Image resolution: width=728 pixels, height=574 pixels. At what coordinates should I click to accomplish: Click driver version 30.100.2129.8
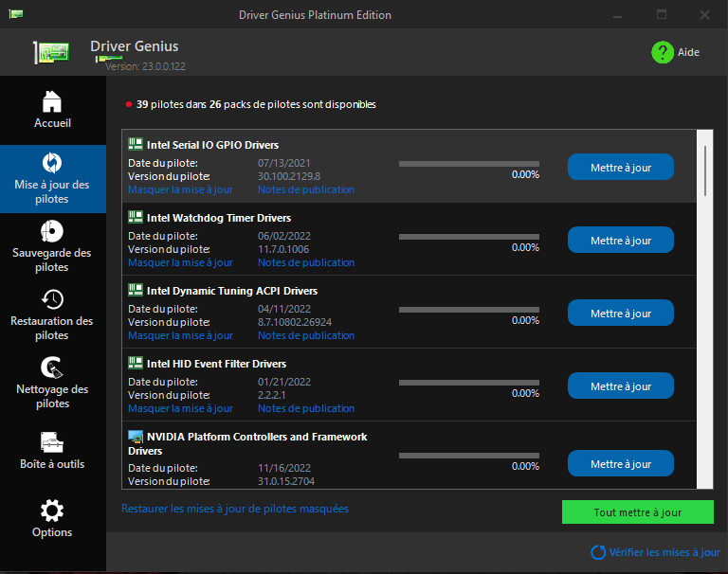pos(289,176)
